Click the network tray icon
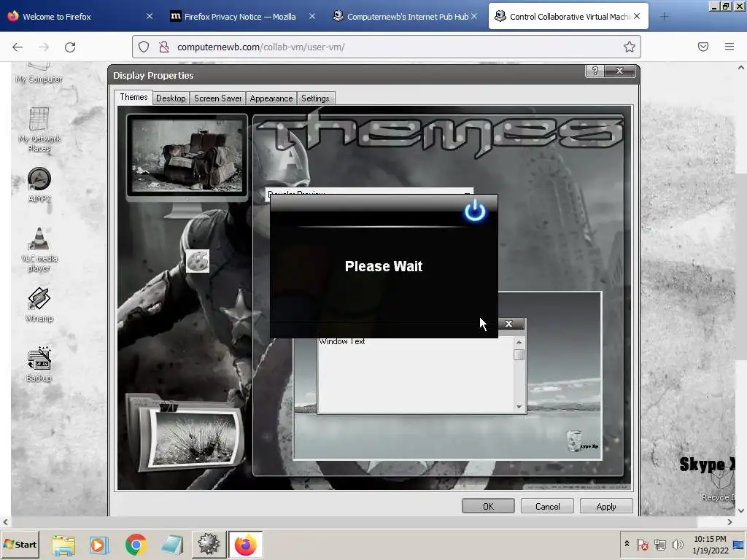Image resolution: width=747 pixels, height=560 pixels. pos(659,544)
